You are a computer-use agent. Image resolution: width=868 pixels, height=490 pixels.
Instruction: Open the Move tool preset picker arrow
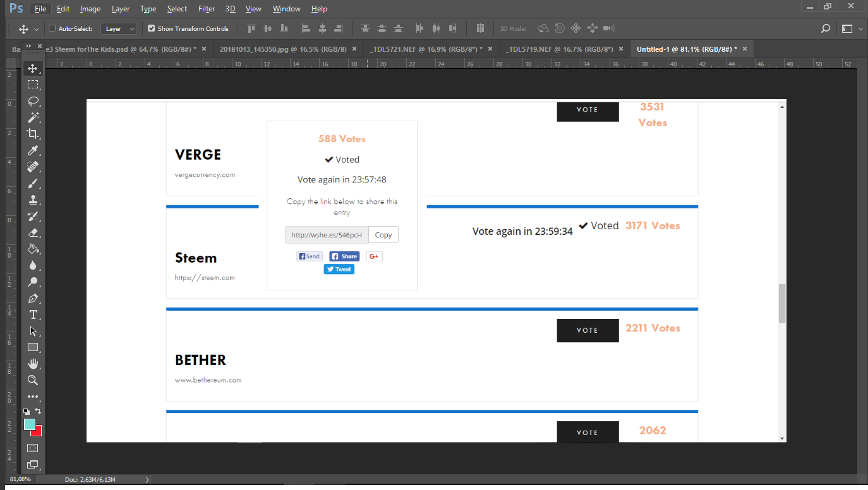(x=36, y=29)
